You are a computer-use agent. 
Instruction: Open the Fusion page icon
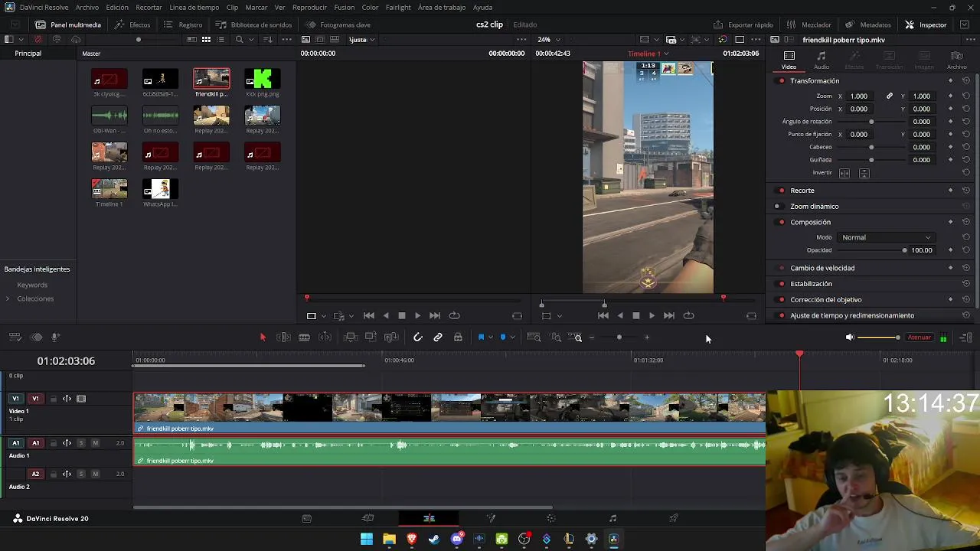pyautogui.click(x=491, y=518)
